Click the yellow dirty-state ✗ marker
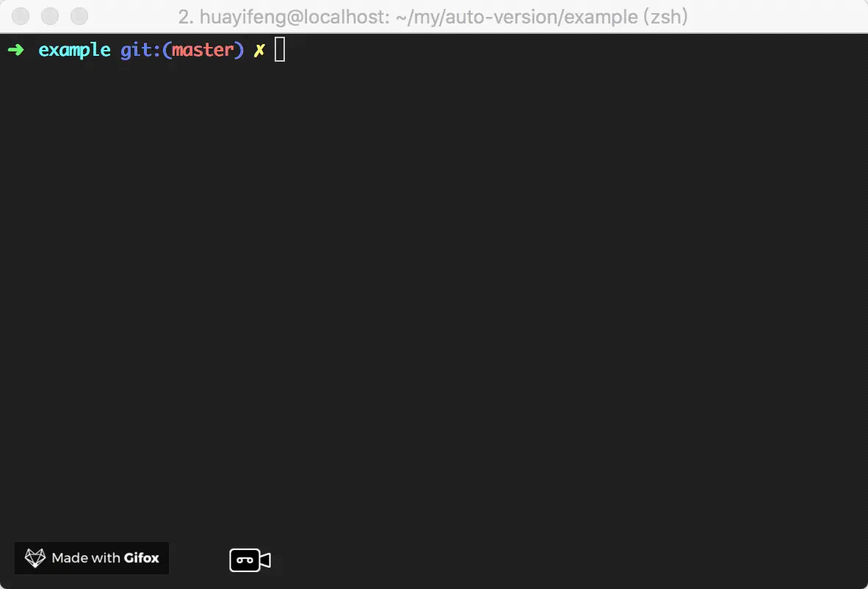Image resolution: width=868 pixels, height=589 pixels. [x=258, y=50]
